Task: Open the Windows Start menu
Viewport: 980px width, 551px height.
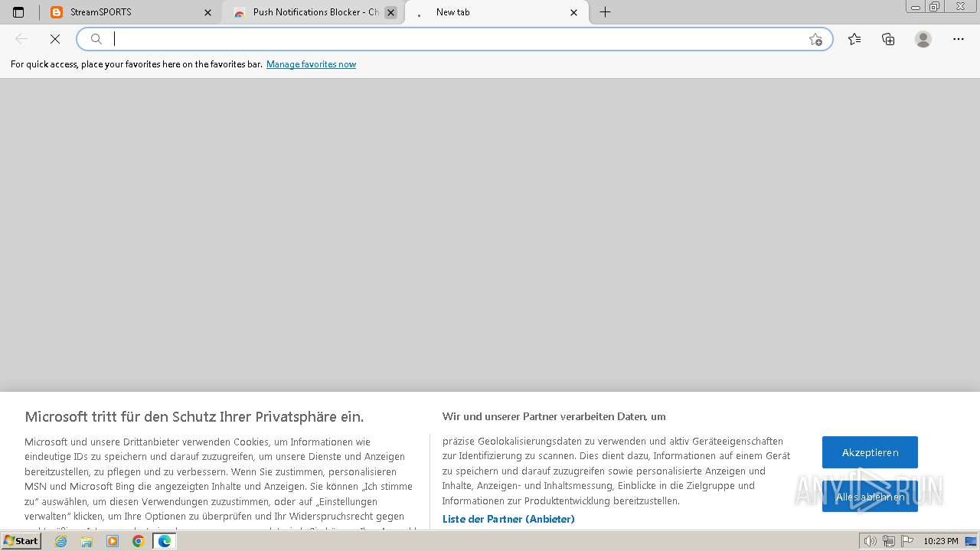Action: tap(21, 541)
